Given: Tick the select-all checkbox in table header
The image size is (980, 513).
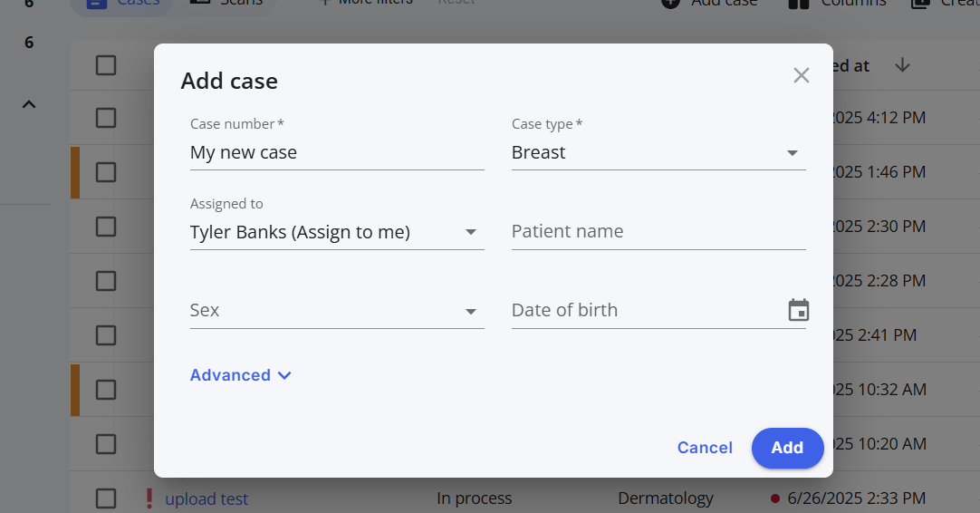Looking at the screenshot, I should pyautogui.click(x=106, y=65).
